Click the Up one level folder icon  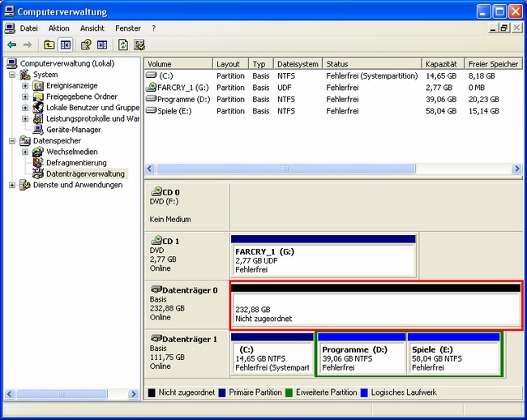click(x=49, y=45)
